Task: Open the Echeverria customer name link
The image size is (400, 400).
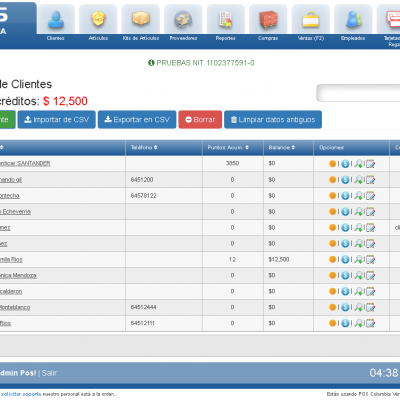Action: [15, 211]
